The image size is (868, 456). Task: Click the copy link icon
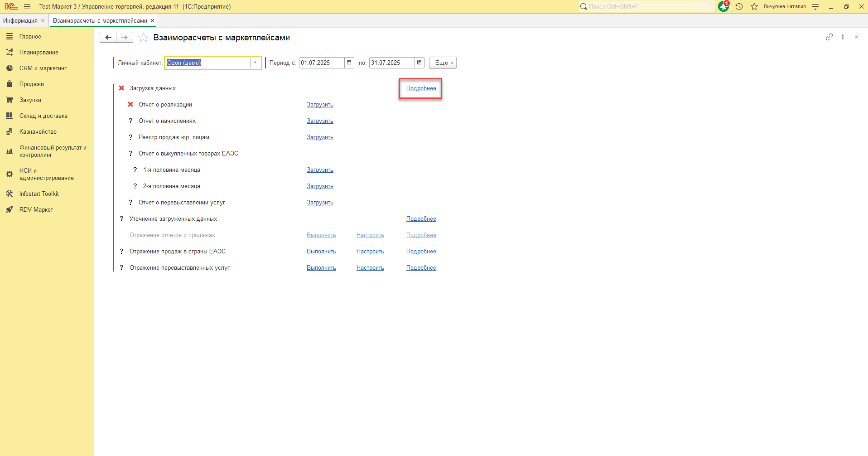coord(829,37)
